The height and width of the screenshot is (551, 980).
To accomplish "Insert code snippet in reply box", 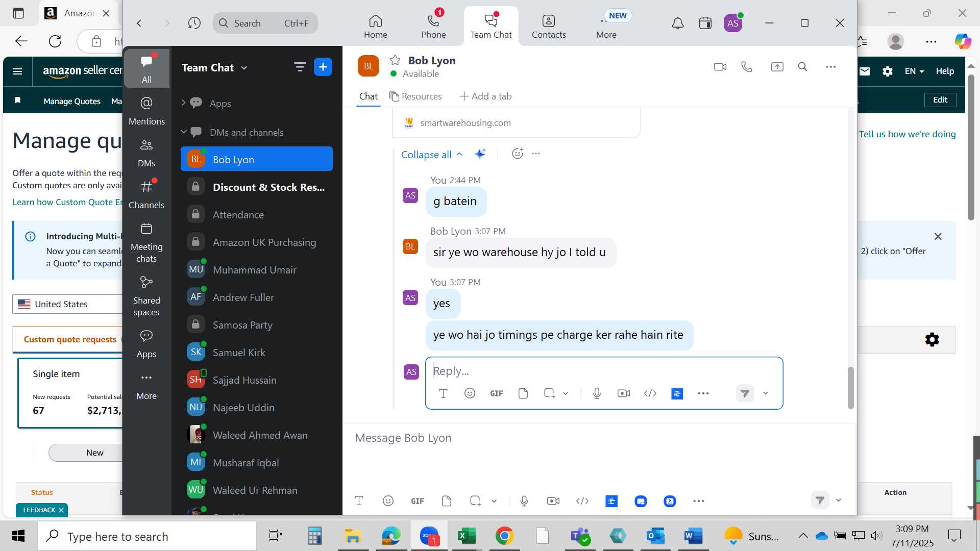I will [650, 393].
